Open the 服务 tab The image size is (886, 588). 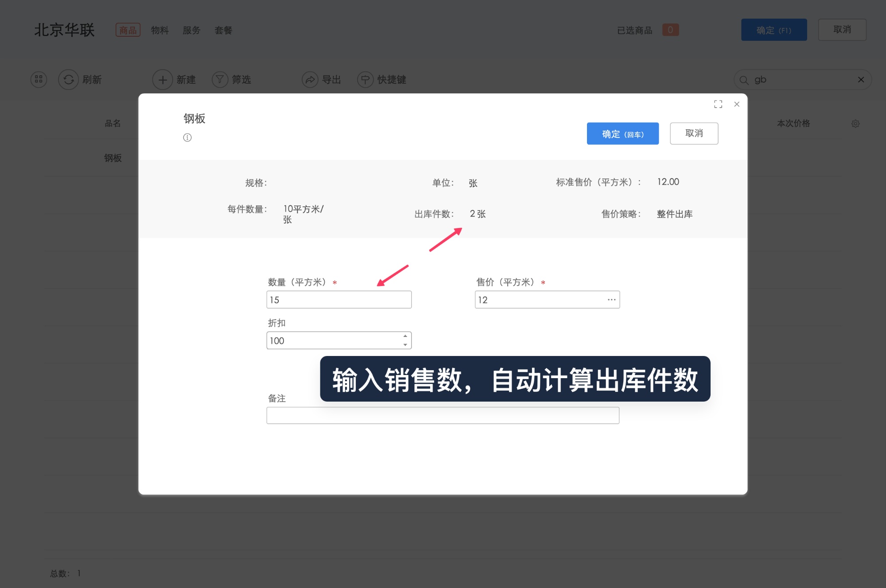191,30
